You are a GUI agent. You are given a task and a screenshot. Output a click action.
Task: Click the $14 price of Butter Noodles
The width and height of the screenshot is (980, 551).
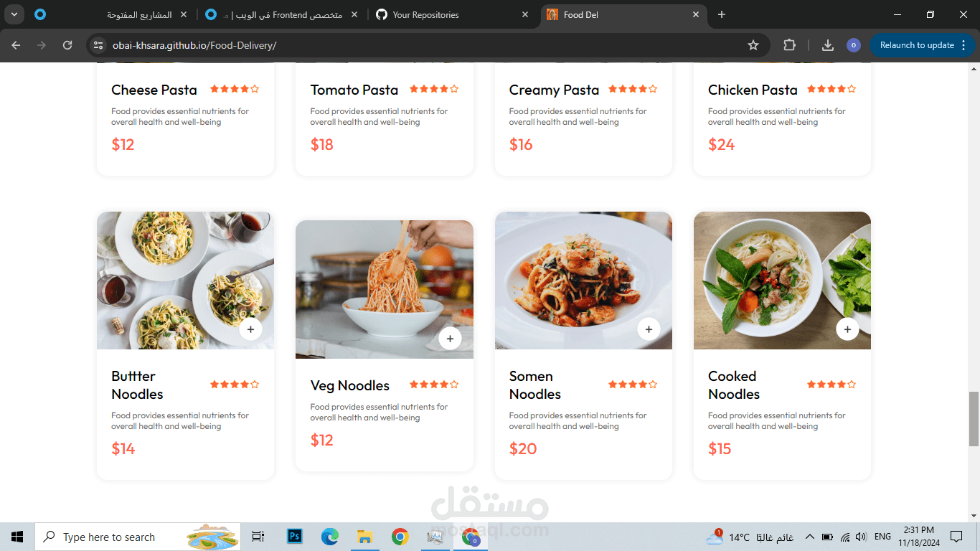click(x=123, y=448)
